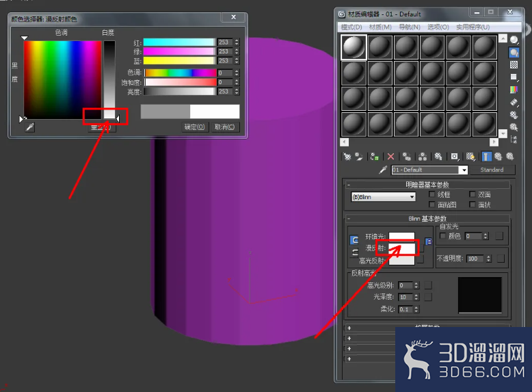
Task: Click Select by Material icon
Action: pos(514,127)
